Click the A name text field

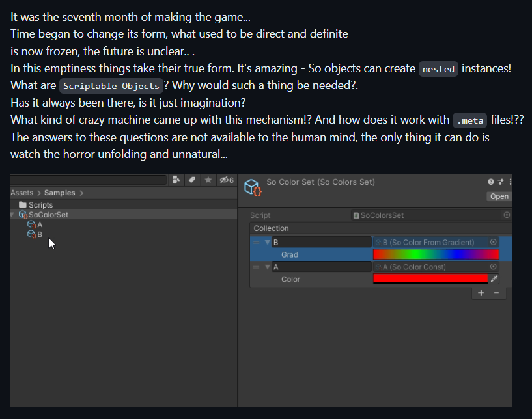321,267
